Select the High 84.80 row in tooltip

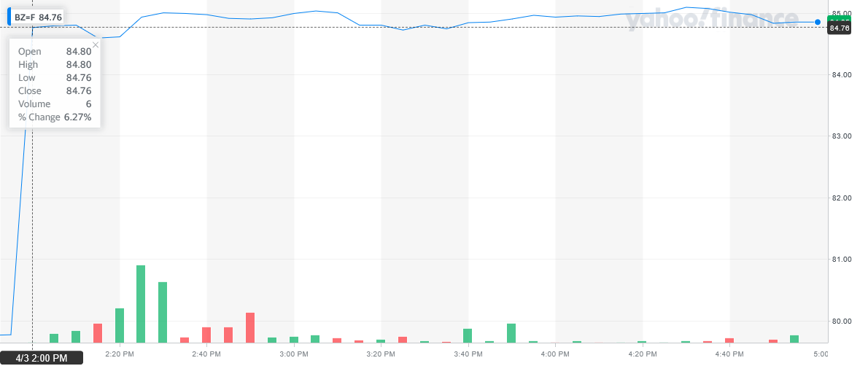pos(55,65)
